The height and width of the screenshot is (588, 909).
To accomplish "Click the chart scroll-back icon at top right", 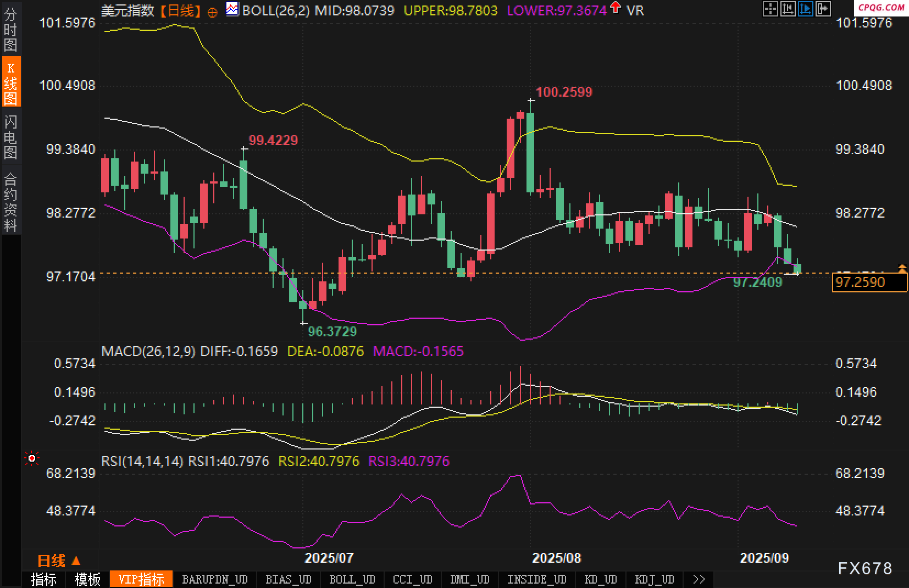I will tap(788, 9).
